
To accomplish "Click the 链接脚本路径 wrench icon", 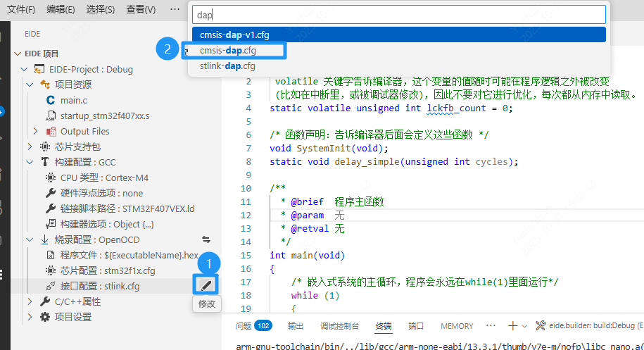I will (51, 208).
